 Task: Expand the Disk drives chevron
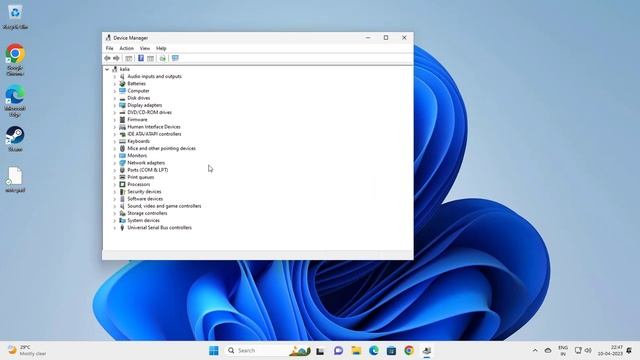115,98
